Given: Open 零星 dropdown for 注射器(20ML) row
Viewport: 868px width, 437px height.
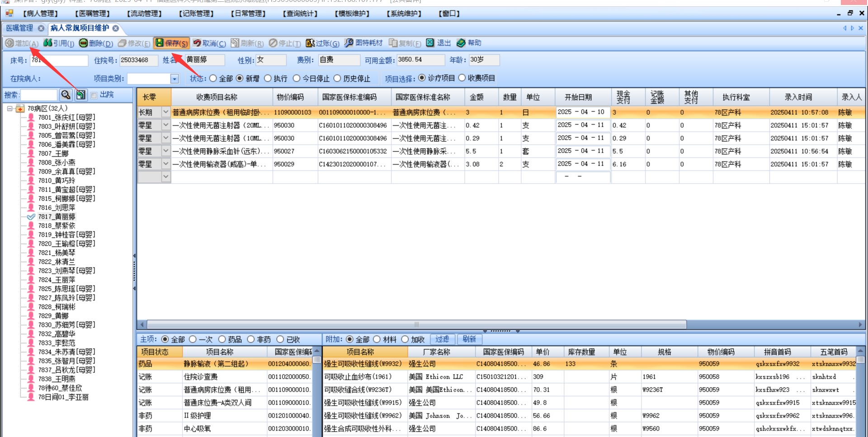Looking at the screenshot, I should tap(166, 125).
